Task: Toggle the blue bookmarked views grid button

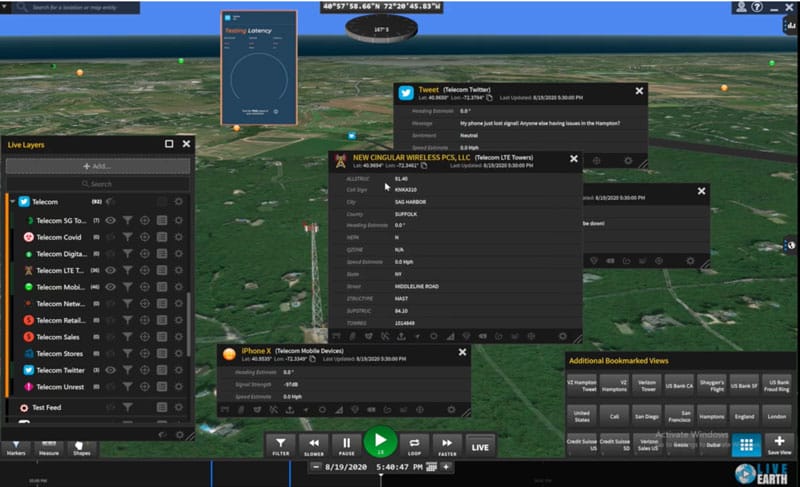Action: [x=746, y=445]
